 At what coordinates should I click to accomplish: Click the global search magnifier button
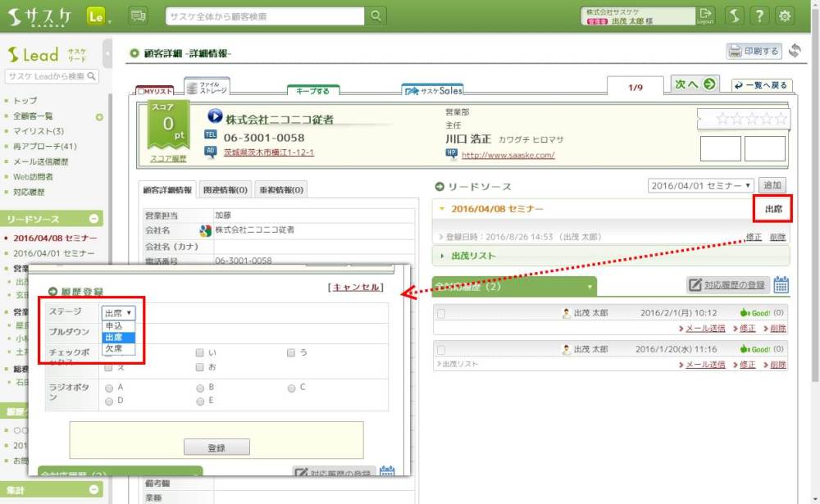376,16
